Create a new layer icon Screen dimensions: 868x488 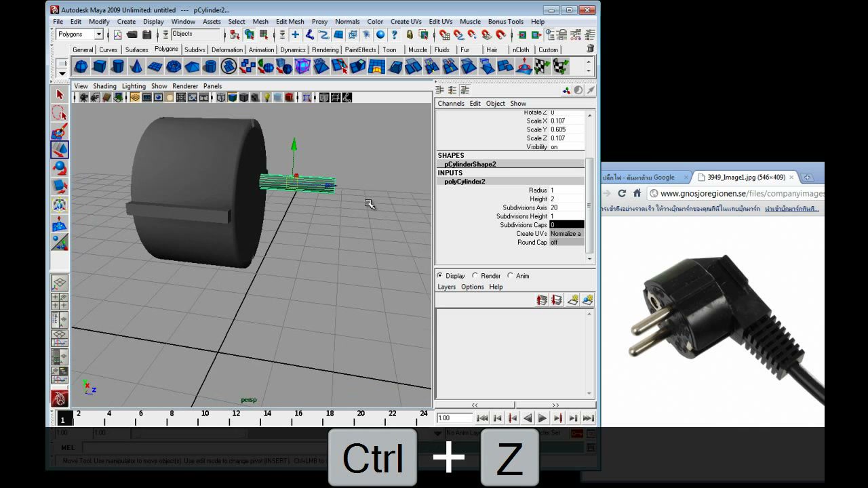tap(572, 300)
